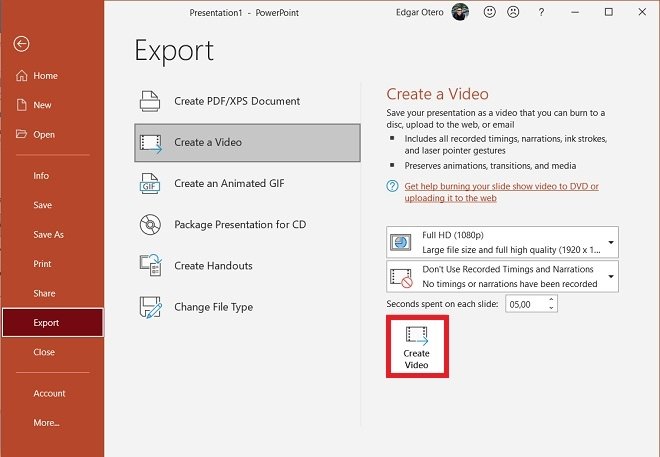Open the Share section

52,293
